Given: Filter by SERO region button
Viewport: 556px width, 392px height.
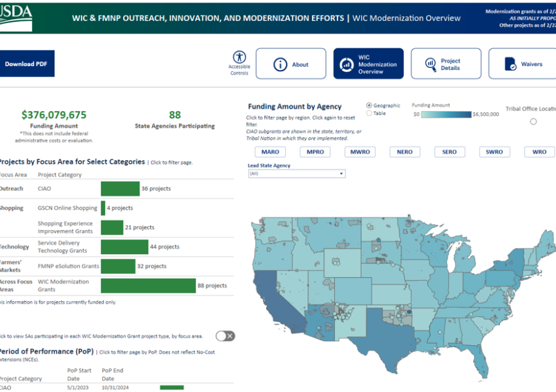Looking at the screenshot, I should click(449, 152).
